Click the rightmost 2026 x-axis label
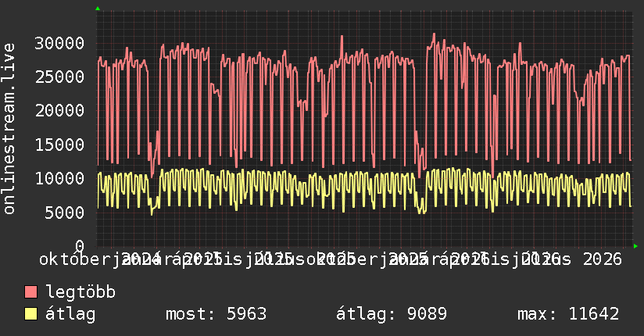Image resolution: width=644 pixels, height=336 pixels. click(603, 259)
